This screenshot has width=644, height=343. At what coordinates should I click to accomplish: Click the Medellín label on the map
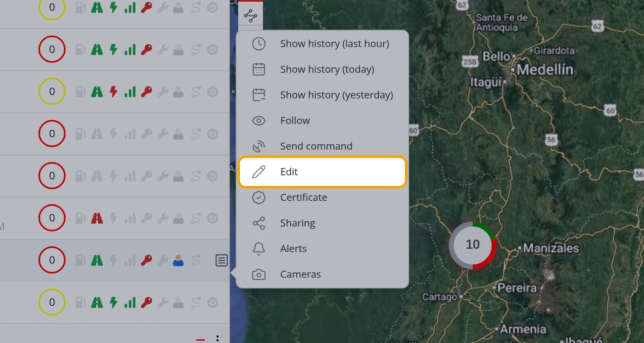545,70
